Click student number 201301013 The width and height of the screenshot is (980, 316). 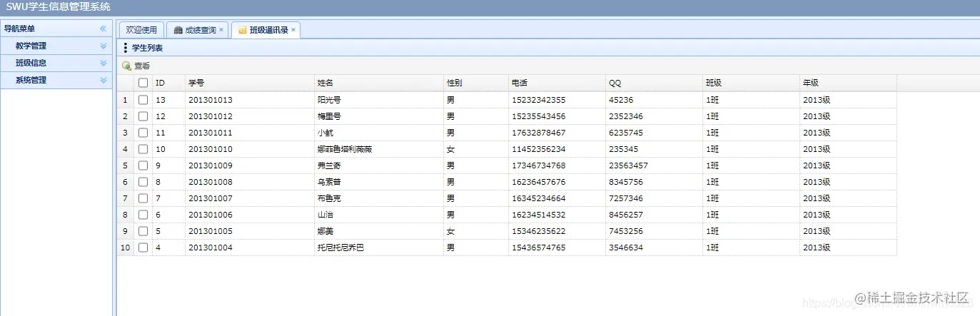pyautogui.click(x=211, y=100)
